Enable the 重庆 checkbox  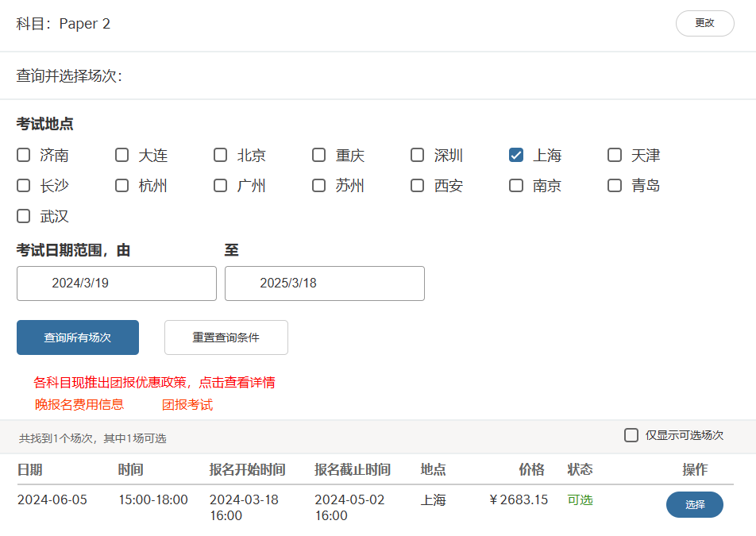pyautogui.click(x=319, y=155)
